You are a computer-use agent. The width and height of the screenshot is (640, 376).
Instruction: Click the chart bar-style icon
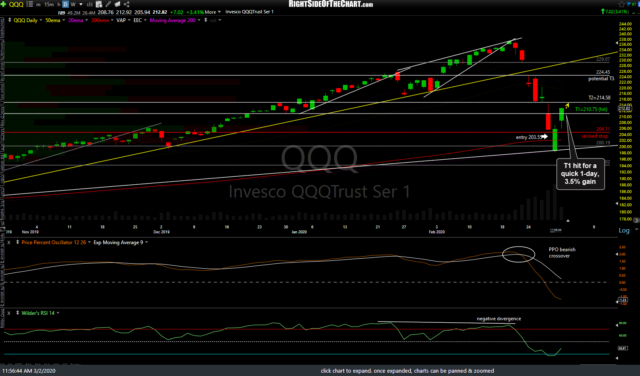tap(90, 4)
